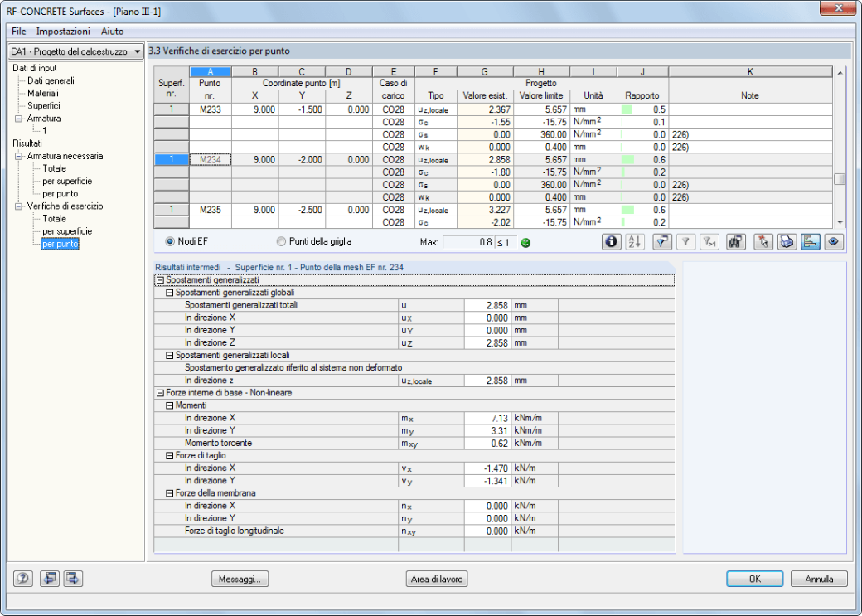Select per punto under Verifiche di esercizio
The width and height of the screenshot is (862, 616).
[60, 245]
